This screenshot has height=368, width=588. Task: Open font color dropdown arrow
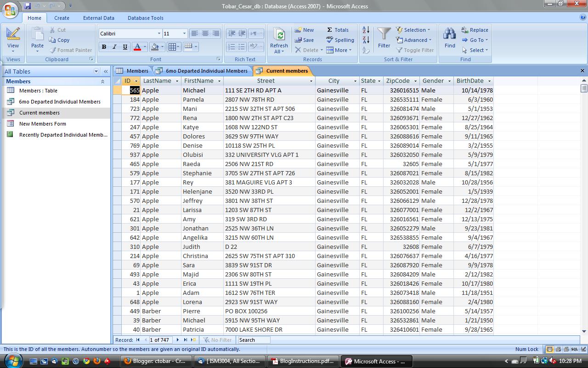(145, 47)
